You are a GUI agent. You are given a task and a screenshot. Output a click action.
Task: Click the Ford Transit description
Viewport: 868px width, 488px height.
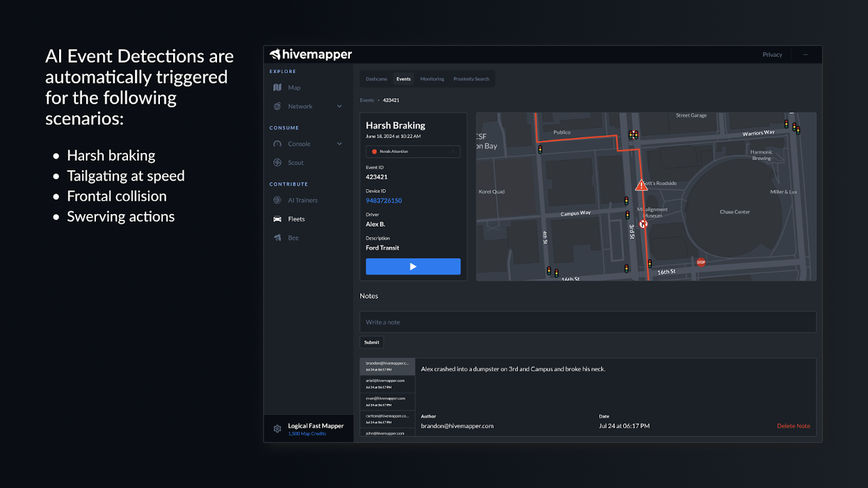click(383, 248)
